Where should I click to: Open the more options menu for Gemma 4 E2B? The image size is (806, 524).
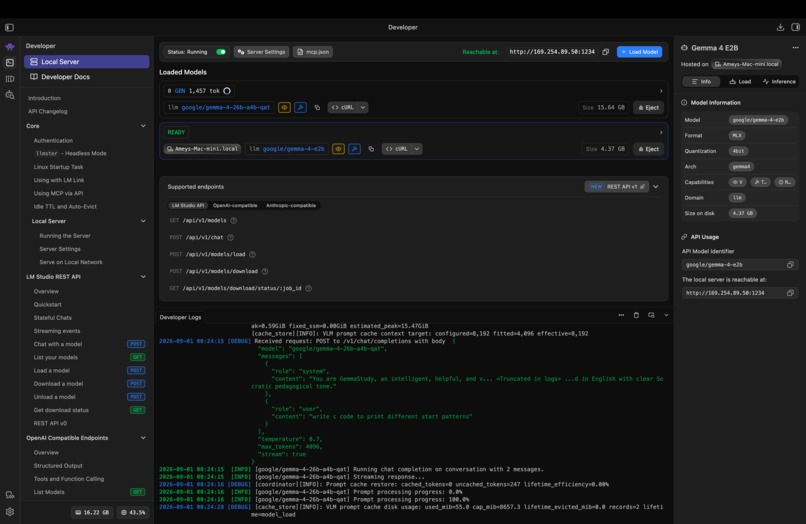pyautogui.click(x=795, y=47)
